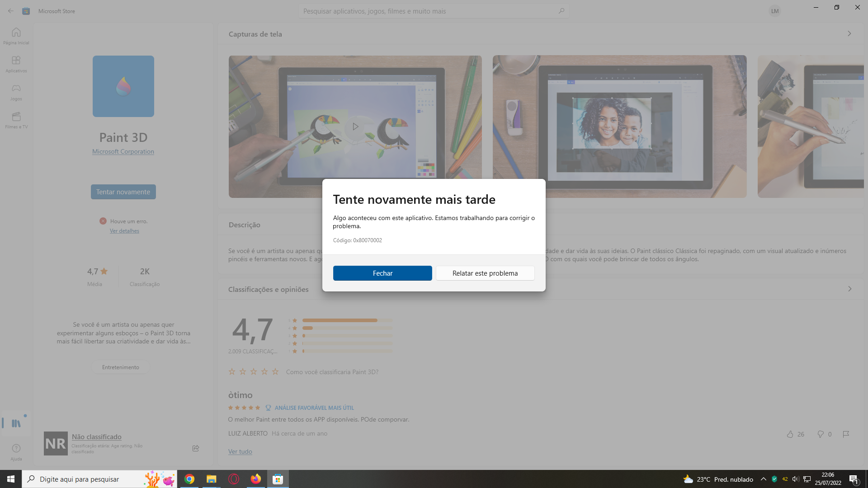Click the search magnifier icon

point(561,11)
